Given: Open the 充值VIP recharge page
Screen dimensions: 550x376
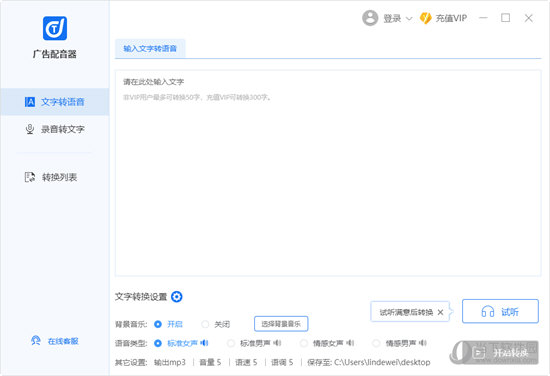Looking at the screenshot, I should tap(451, 18).
